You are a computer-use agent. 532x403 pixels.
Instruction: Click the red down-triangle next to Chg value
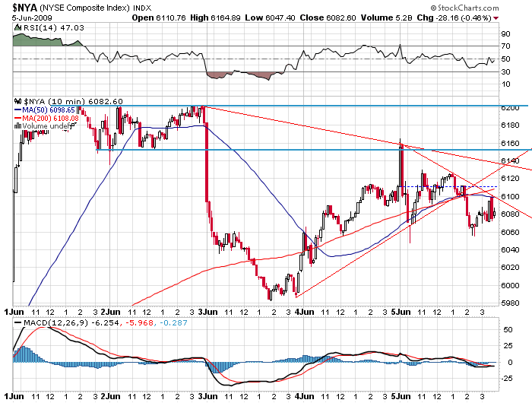coord(496,18)
